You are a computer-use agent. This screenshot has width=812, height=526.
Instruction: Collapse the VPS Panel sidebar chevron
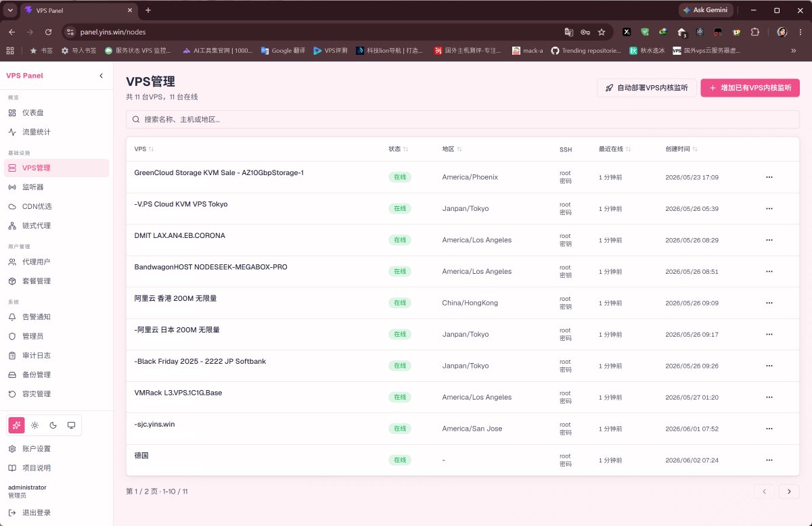(x=101, y=76)
